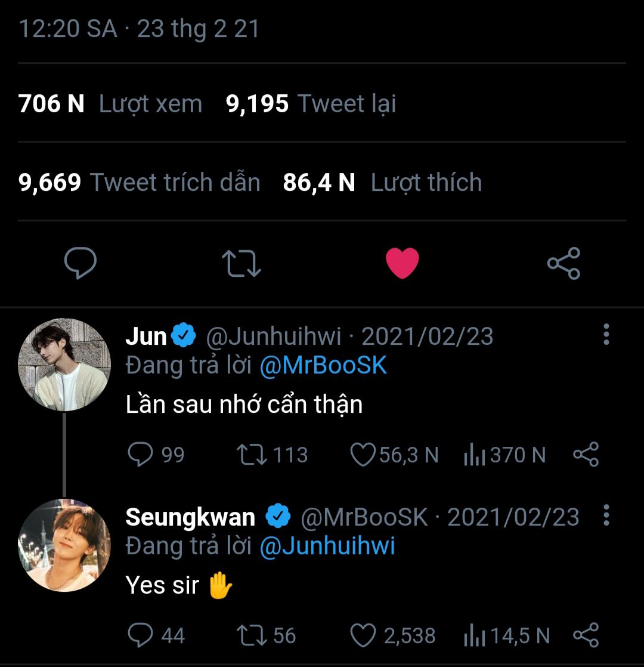
Task: Unlike the main tweet via red heart
Action: 402,264
